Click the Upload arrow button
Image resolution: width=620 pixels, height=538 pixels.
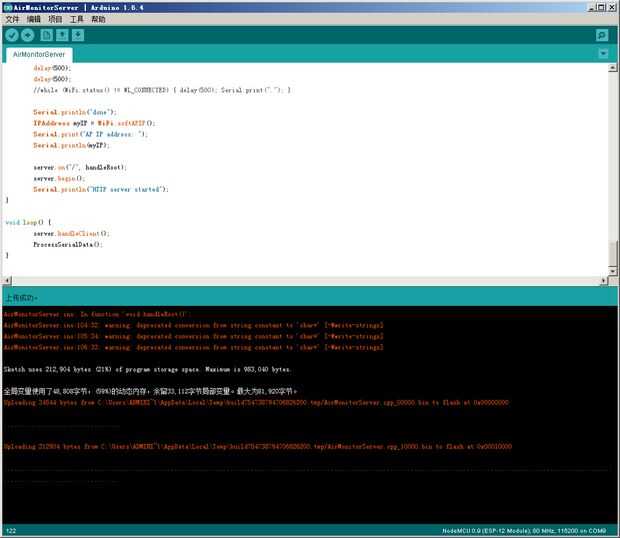[x=27, y=35]
